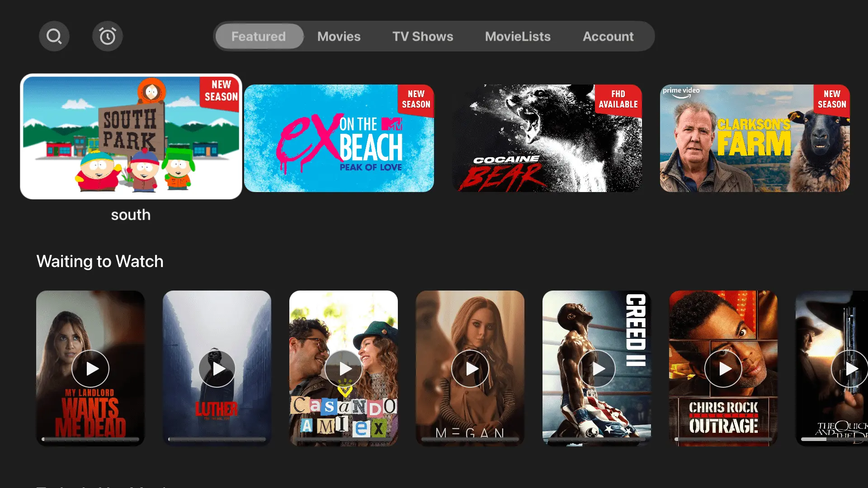Play M3GAN from Waiting to Watch
Image resolution: width=868 pixels, height=488 pixels.
[x=470, y=368]
